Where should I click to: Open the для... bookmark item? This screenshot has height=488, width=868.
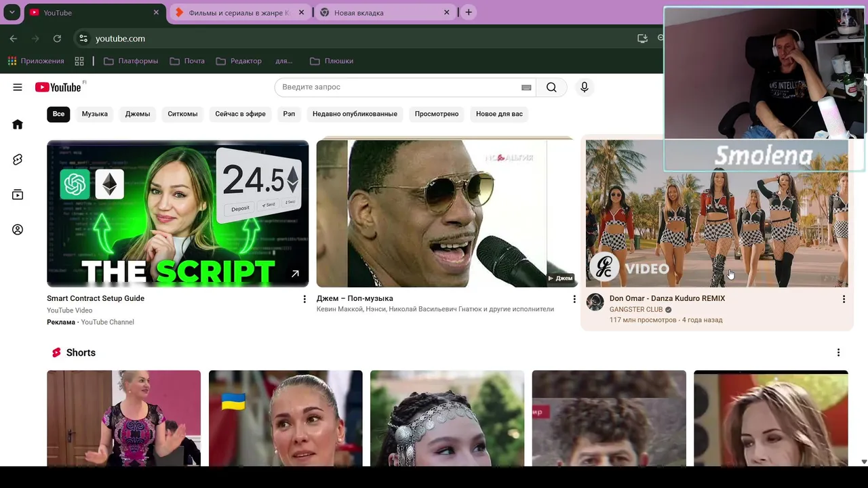click(284, 61)
